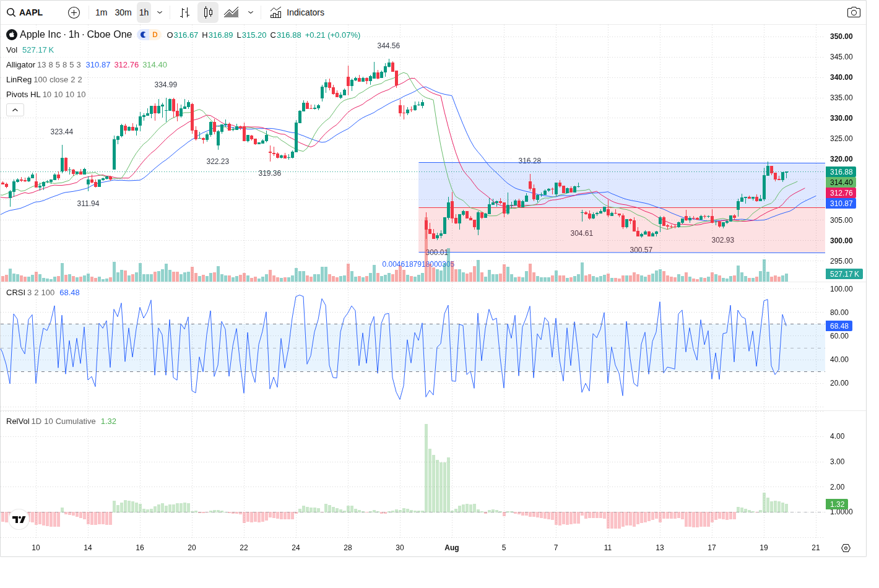
Task: Click the 300.01 pivot low label
Action: point(437,253)
